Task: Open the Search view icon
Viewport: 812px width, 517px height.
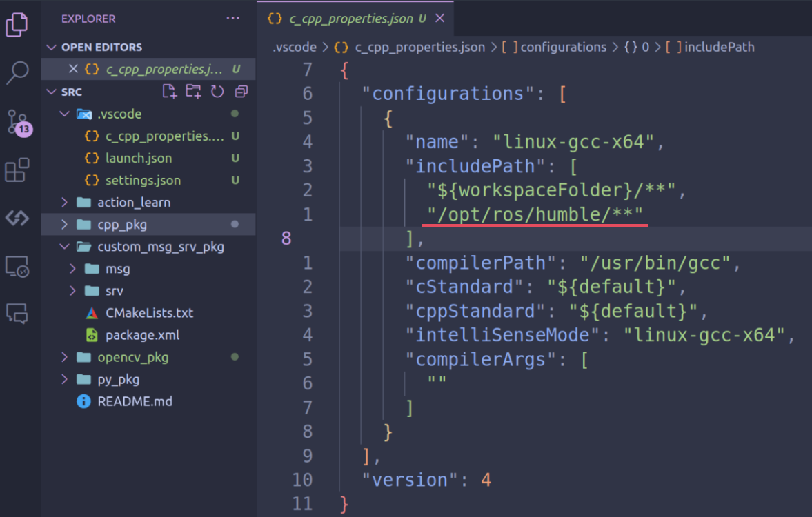Action: pos(17,72)
